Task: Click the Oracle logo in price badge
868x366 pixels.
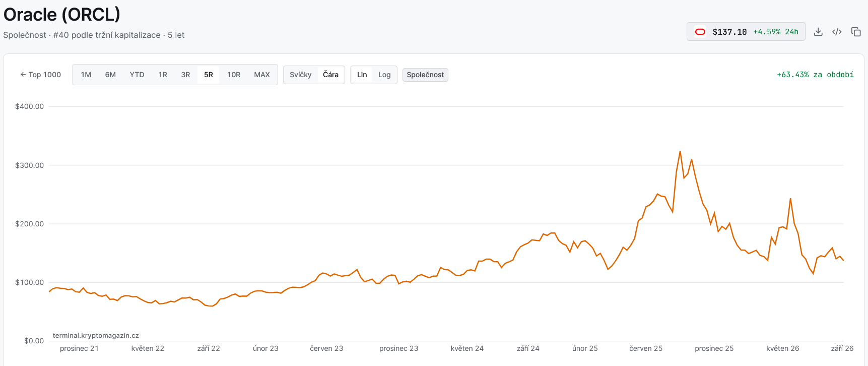Action: coord(700,32)
